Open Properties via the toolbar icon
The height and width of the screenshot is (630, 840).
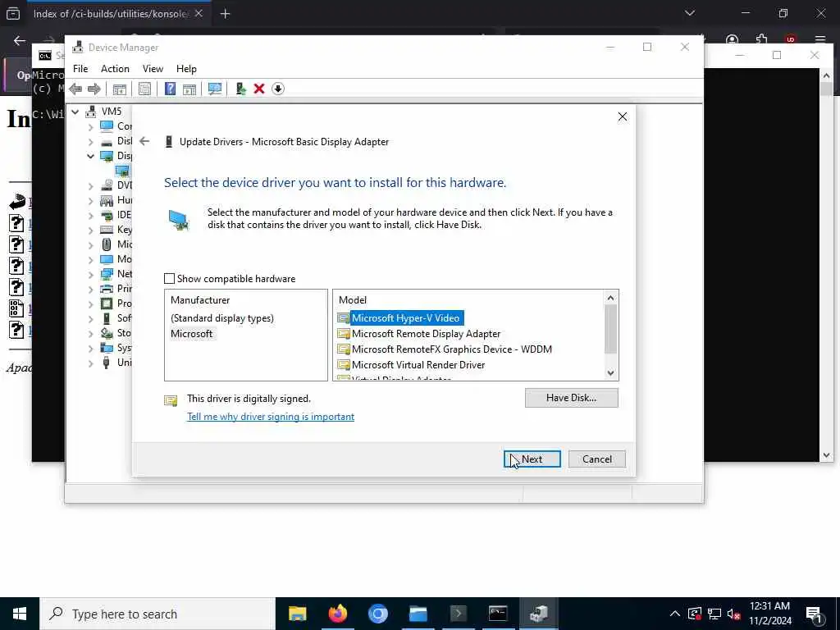pyautogui.click(x=144, y=89)
